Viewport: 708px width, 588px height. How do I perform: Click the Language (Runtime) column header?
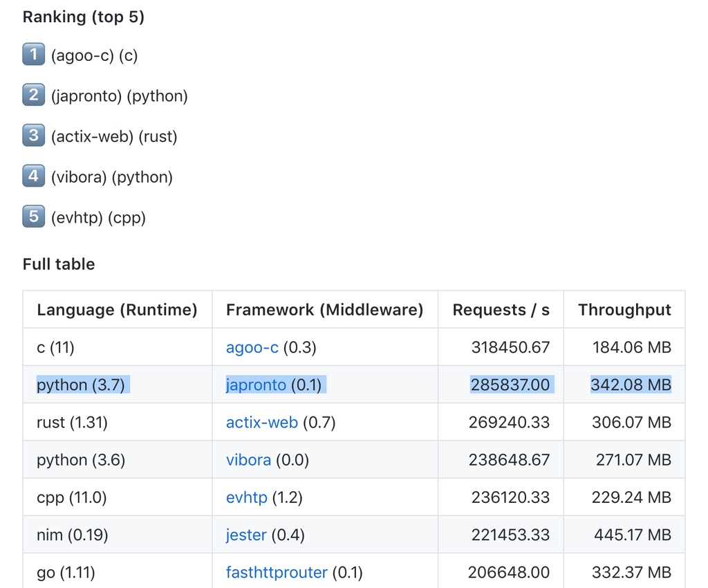tap(117, 310)
